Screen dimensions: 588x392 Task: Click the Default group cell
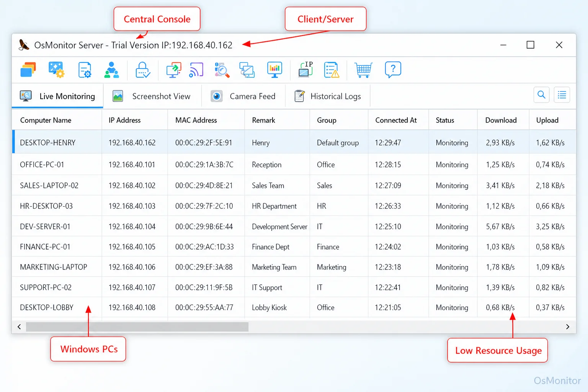point(338,143)
